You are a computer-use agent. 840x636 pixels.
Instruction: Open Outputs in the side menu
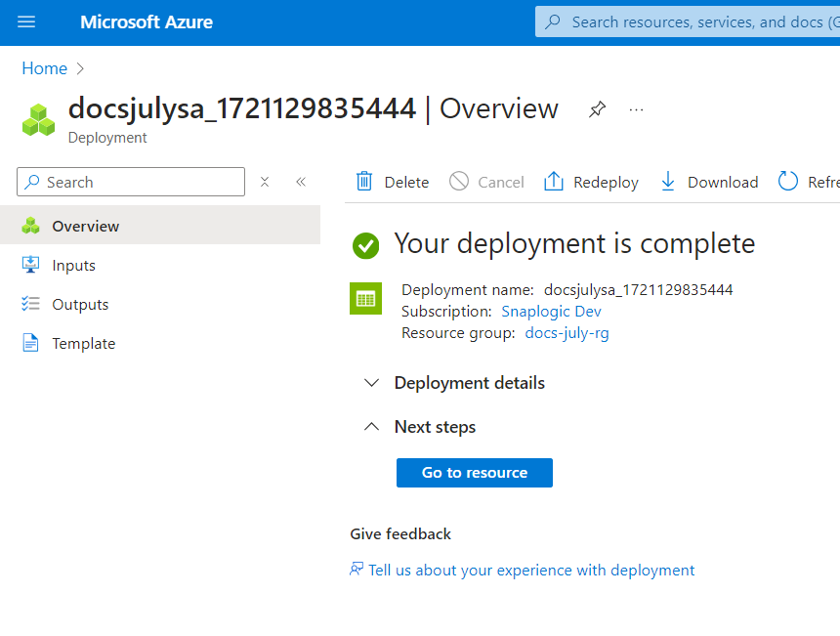pyautogui.click(x=80, y=305)
